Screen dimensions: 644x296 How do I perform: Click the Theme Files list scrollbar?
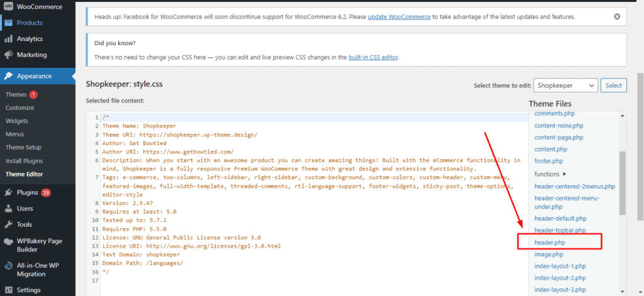(622, 183)
